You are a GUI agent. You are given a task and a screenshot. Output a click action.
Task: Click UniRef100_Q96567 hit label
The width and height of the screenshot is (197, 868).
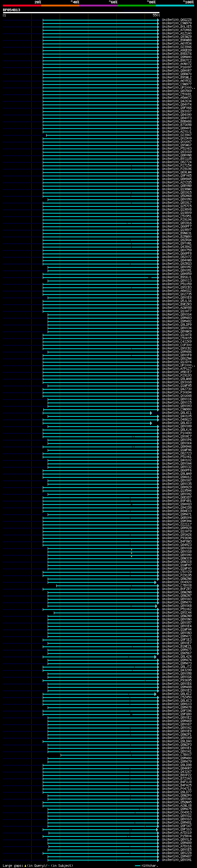[x=177, y=653]
